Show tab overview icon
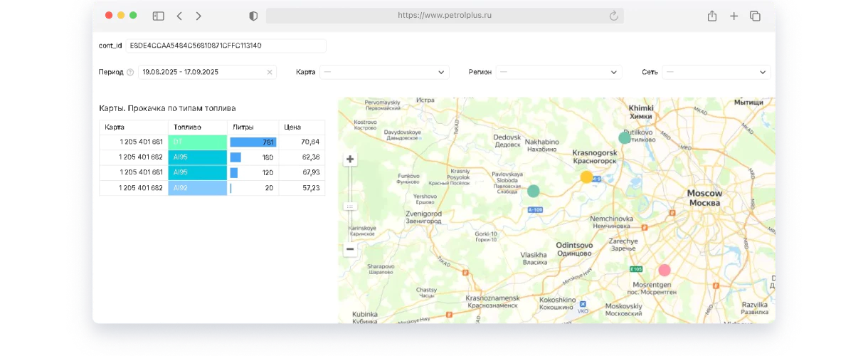Viewport: 868px width, 356px height. click(x=756, y=16)
